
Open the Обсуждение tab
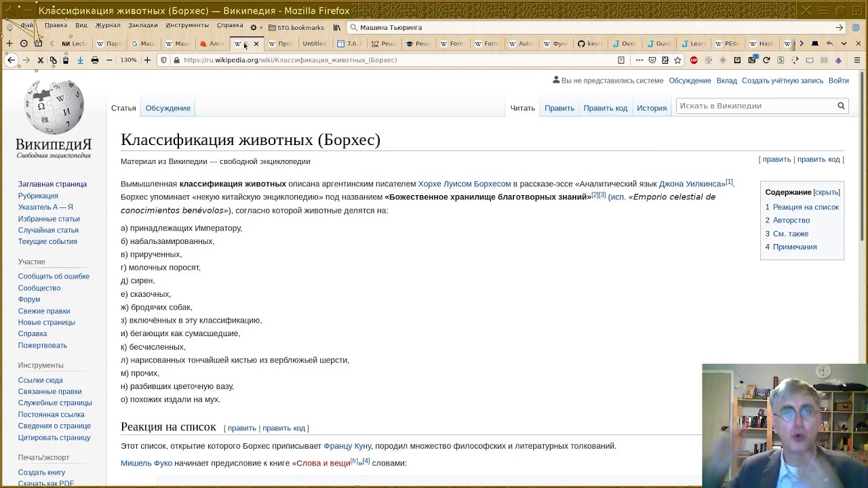[167, 108]
